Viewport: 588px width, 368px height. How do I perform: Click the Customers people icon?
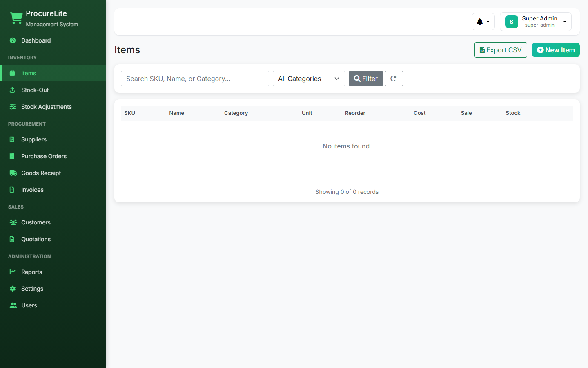(13, 222)
